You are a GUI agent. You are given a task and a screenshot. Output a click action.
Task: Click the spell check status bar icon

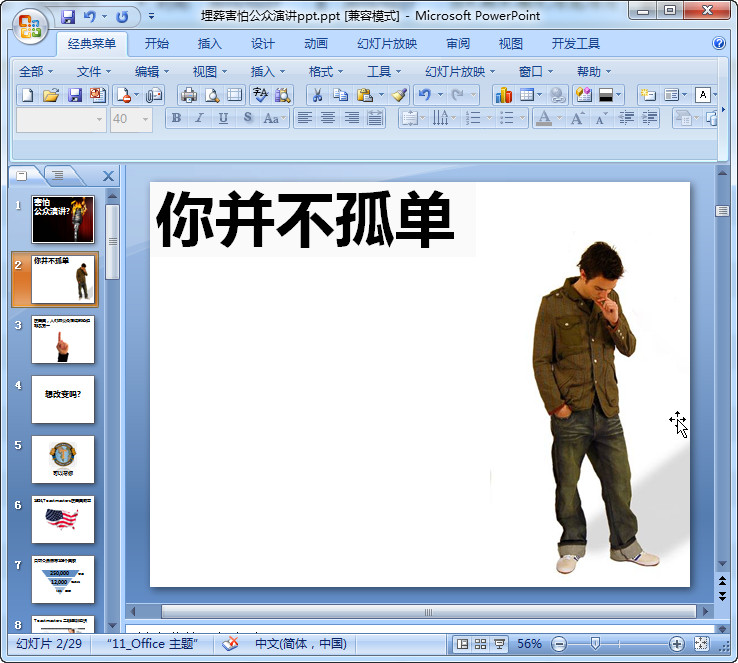pyautogui.click(x=230, y=643)
